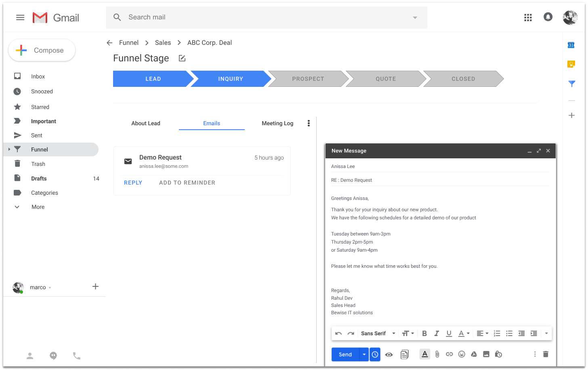Open the About Lead tab
This screenshot has height=370, width=588.
[x=145, y=124]
